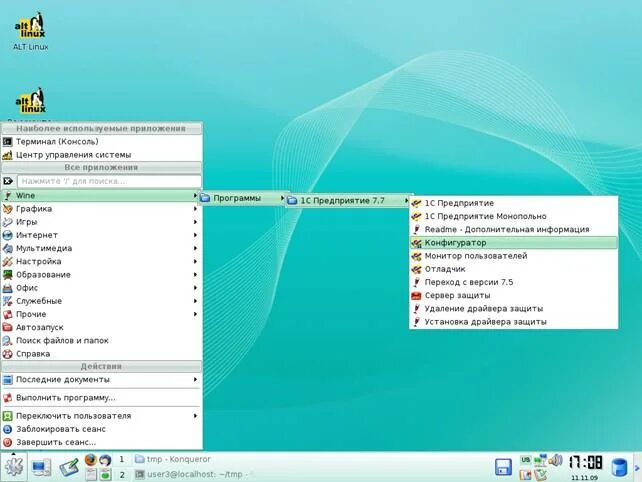
Task: Select Установка драйвера защиты
Action: [x=513, y=322]
